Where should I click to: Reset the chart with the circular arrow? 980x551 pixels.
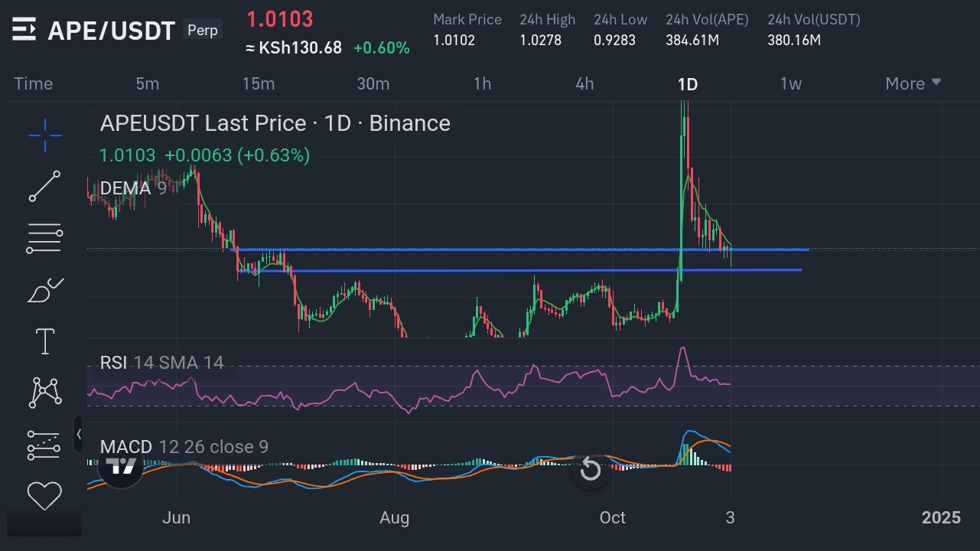590,468
